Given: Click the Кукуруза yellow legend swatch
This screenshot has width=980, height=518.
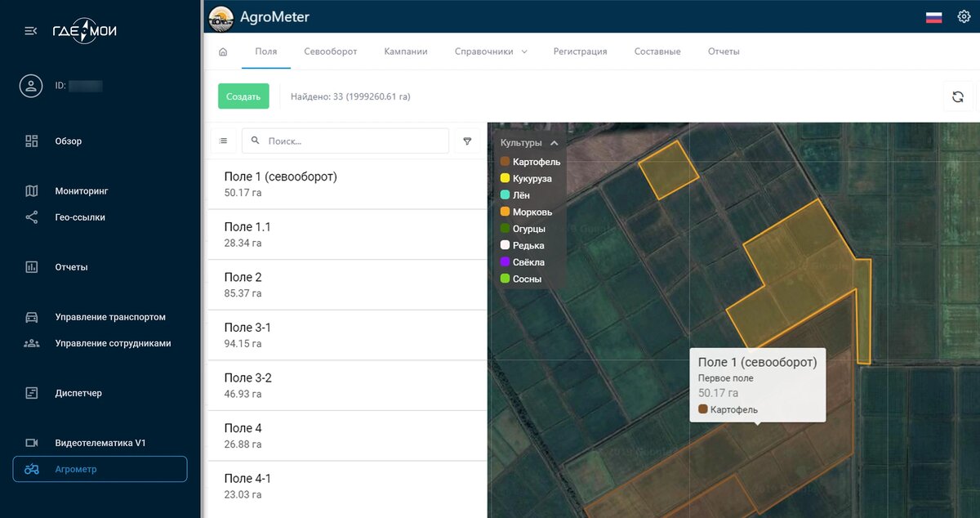Looking at the screenshot, I should (506, 178).
